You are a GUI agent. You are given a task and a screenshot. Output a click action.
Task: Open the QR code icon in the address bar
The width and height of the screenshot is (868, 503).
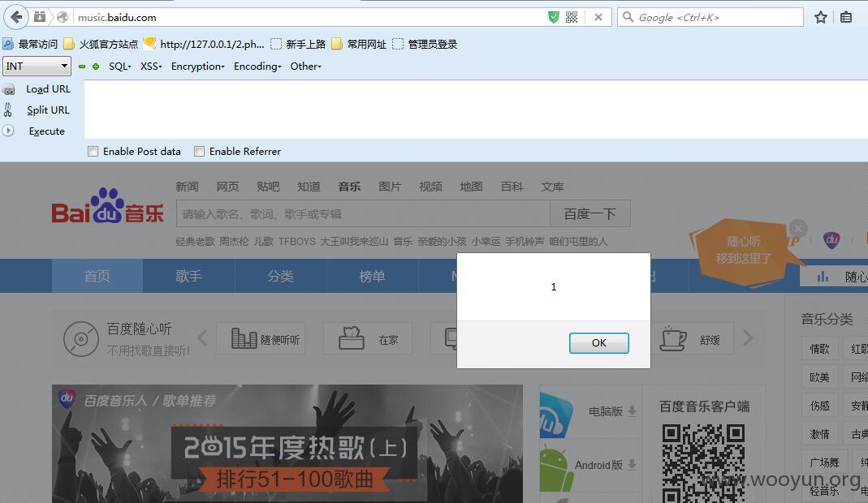tap(572, 17)
